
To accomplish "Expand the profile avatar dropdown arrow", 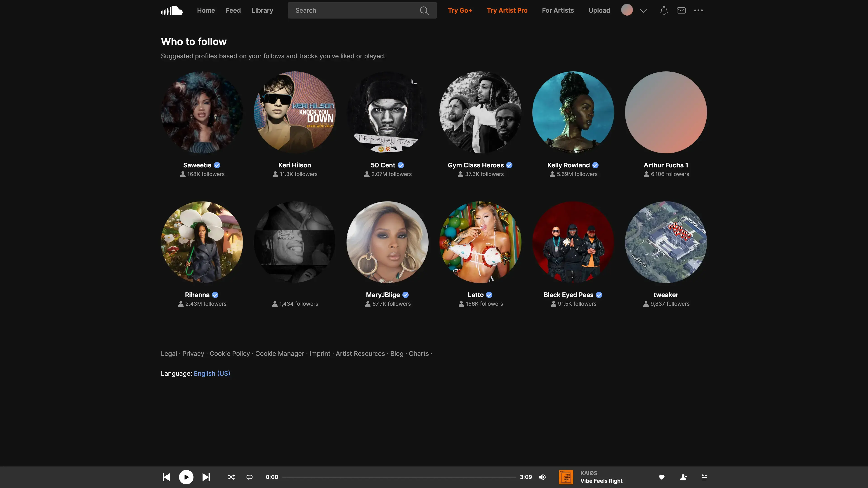I will [643, 10].
